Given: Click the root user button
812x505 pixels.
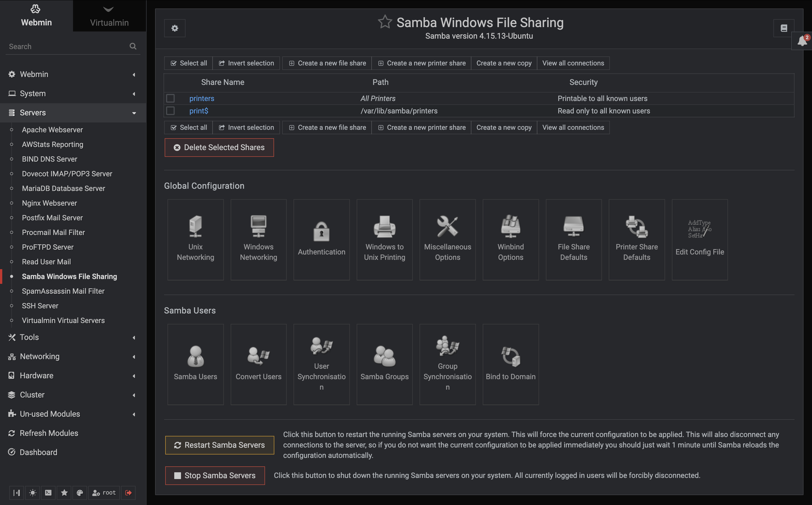Looking at the screenshot, I should point(104,492).
